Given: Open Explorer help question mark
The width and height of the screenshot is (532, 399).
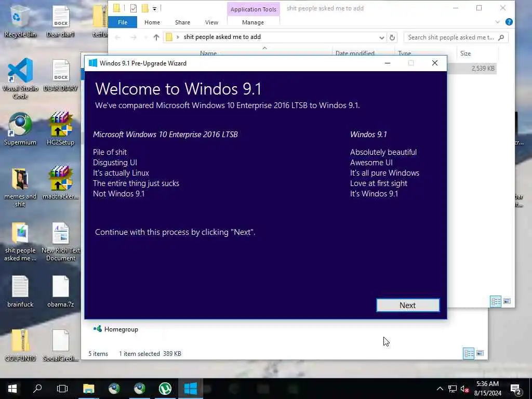Looking at the screenshot, I should (509, 22).
